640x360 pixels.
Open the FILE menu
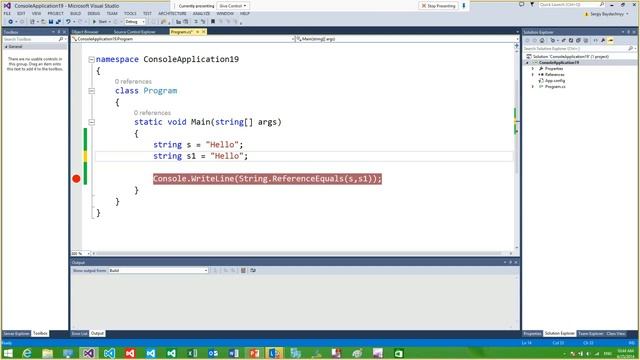[7, 13]
